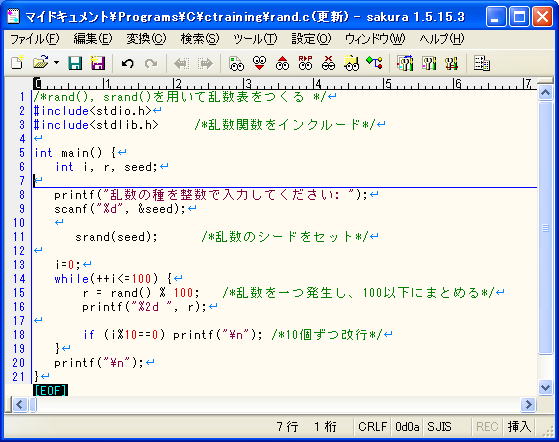The height and width of the screenshot is (442, 559).
Task: Expand the Open file dropdown arrow
Action: pyautogui.click(x=56, y=63)
